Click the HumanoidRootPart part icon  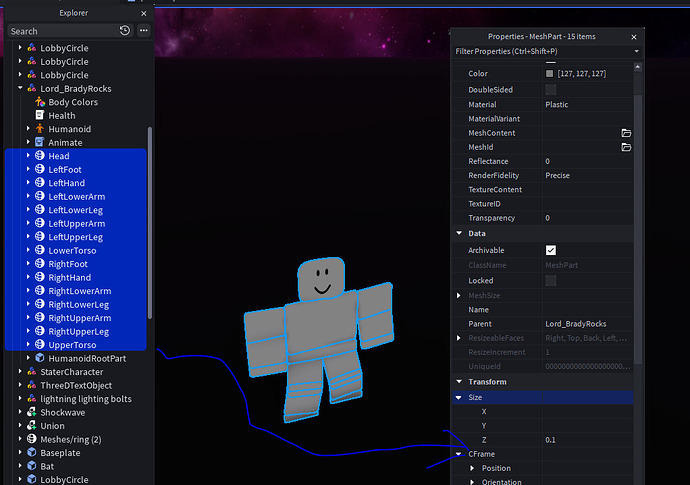click(39, 358)
